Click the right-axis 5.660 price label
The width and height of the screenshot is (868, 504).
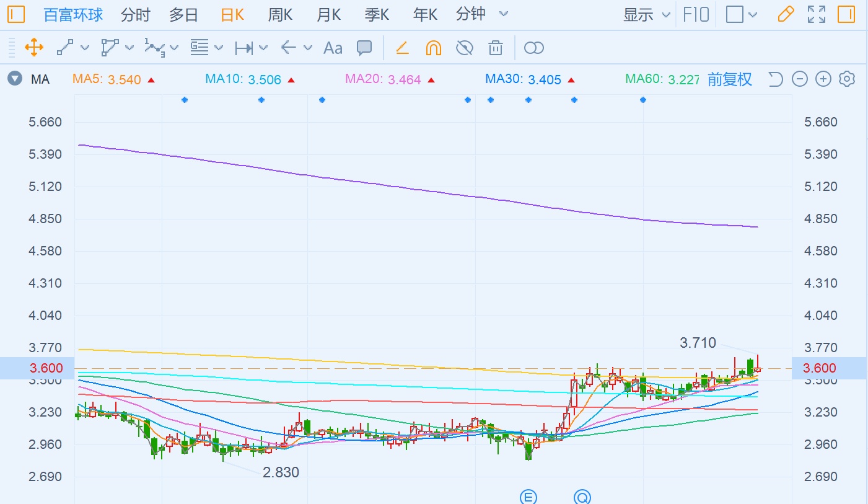[820, 122]
